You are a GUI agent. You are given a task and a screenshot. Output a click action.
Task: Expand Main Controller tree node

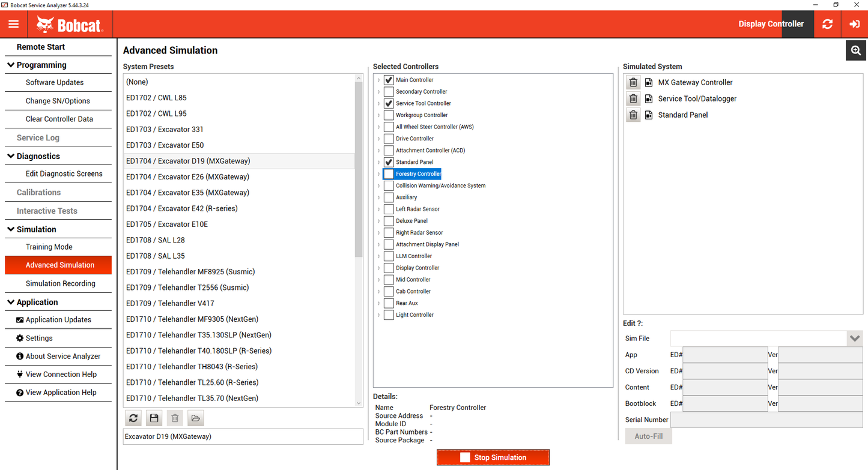tap(379, 80)
